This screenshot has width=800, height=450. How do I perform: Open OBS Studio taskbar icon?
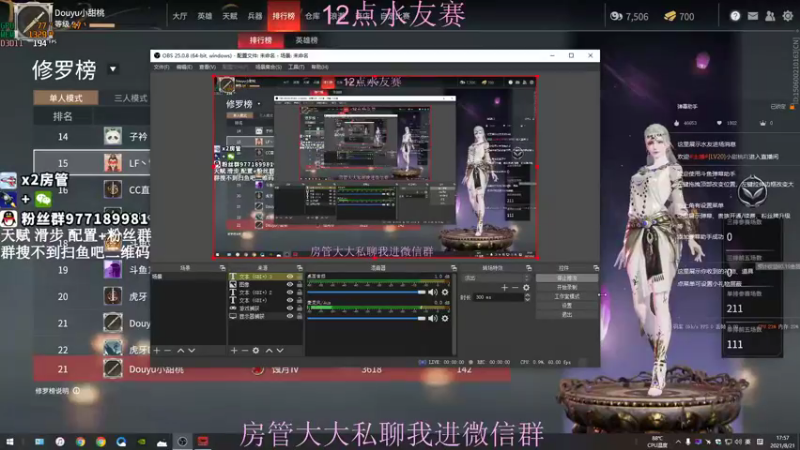[x=182, y=441]
